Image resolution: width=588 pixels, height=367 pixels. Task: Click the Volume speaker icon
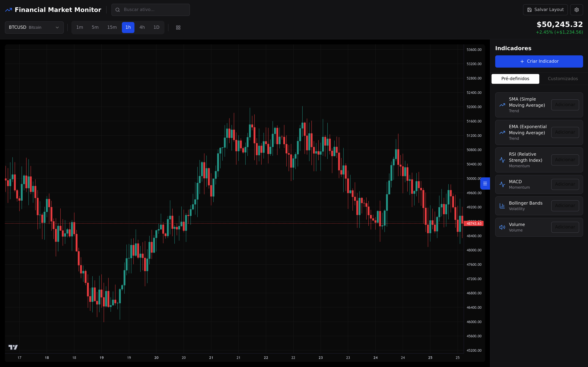[x=502, y=227]
